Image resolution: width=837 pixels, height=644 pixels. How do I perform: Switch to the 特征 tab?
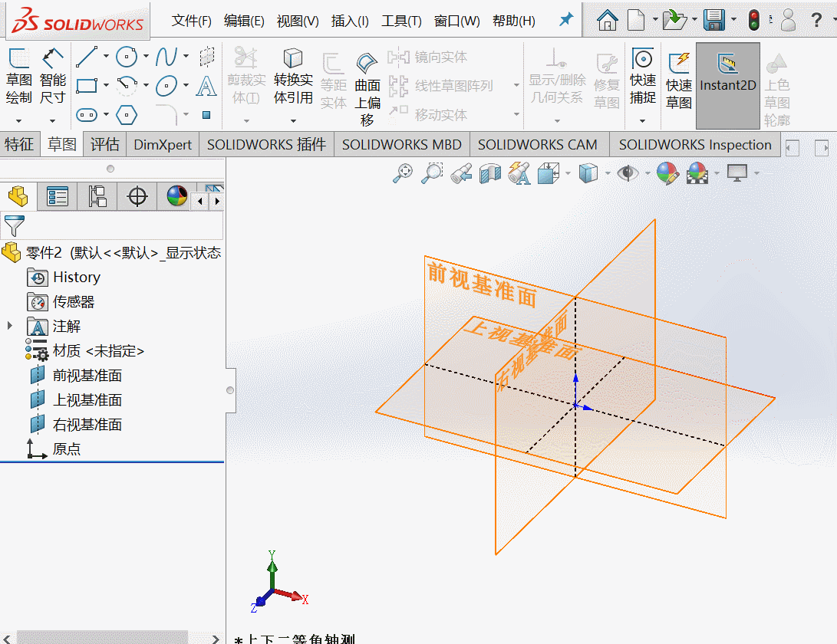pyautogui.click(x=19, y=144)
